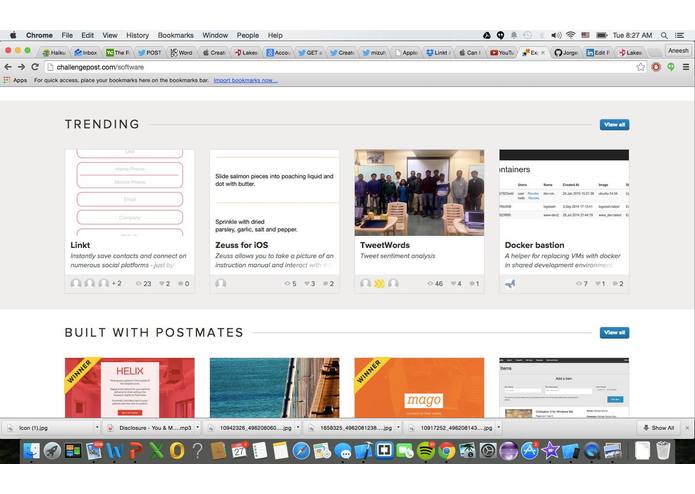Click View all in the Trending section
695x494 pixels.
click(x=614, y=124)
